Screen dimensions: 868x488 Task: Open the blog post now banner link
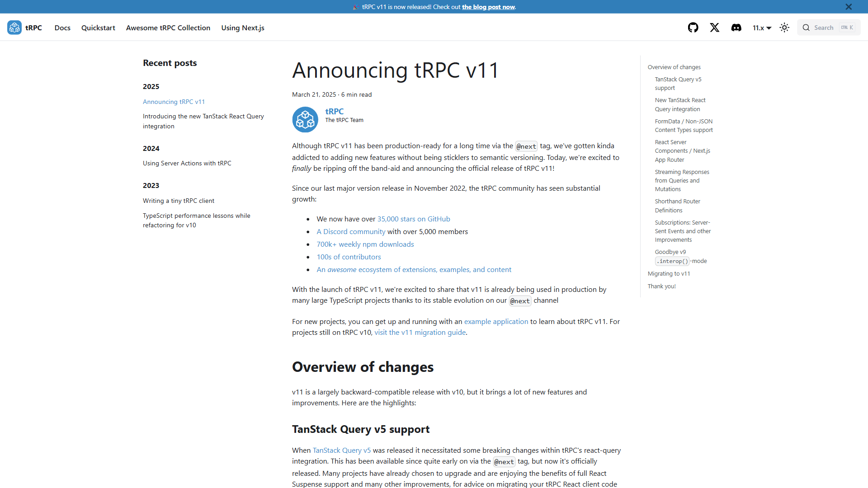point(488,7)
